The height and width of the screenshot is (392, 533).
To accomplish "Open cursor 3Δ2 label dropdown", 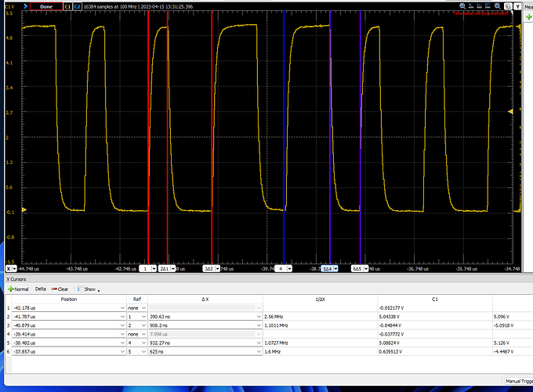I will [x=217, y=269].
